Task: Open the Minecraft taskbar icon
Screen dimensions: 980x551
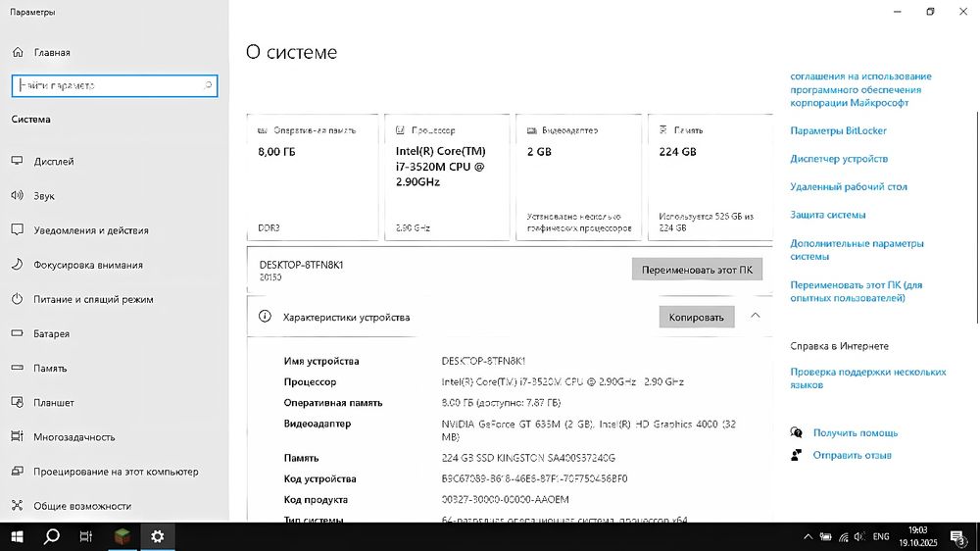Action: pos(122,536)
